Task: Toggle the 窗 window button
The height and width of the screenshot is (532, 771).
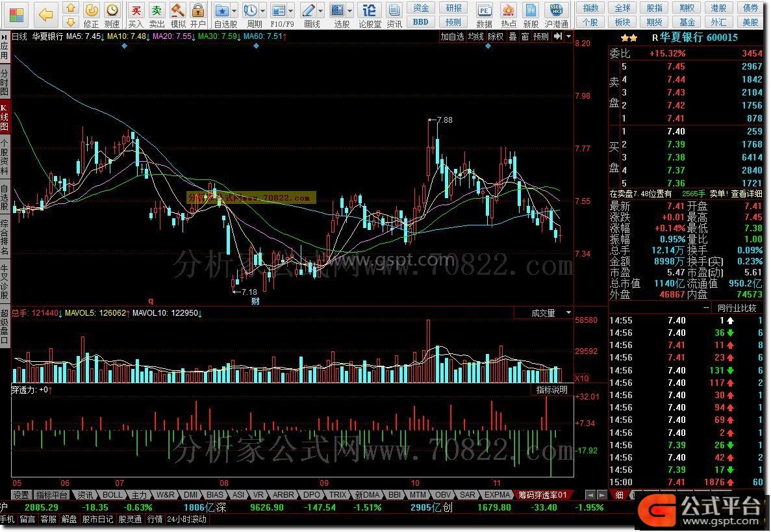Action: click(x=525, y=36)
